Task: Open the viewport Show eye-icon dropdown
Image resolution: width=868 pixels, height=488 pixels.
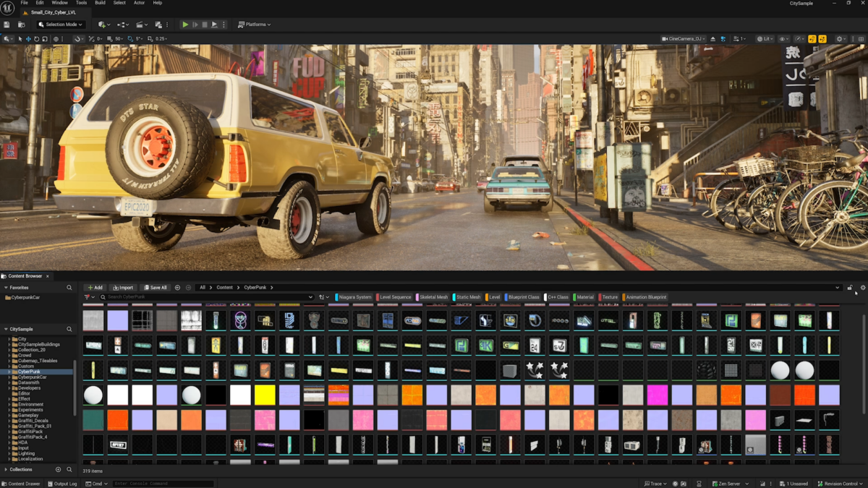Action: (784, 39)
